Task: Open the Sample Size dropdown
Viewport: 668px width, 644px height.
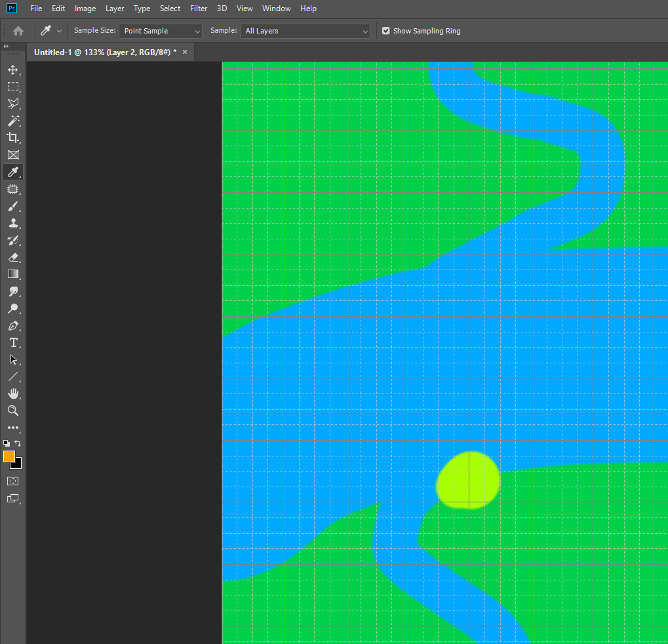Action: click(x=161, y=31)
